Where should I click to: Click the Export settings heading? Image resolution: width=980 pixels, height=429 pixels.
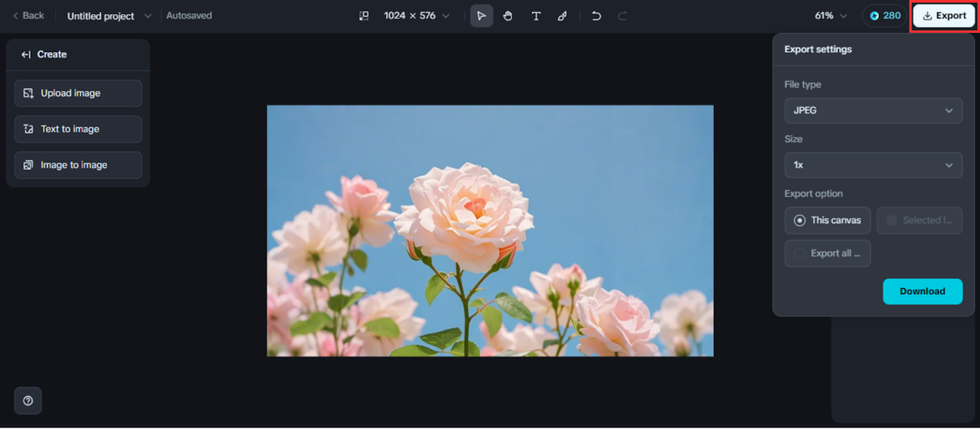pyautogui.click(x=818, y=49)
